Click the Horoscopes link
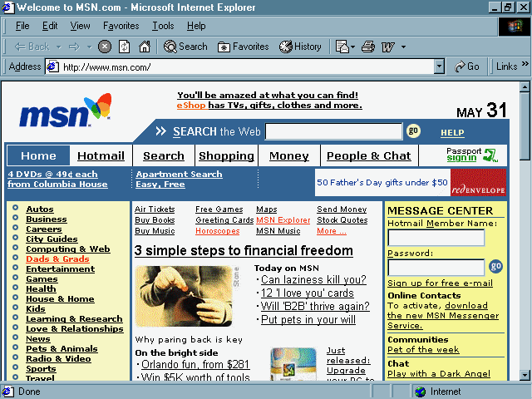532x399 pixels. 218,231
